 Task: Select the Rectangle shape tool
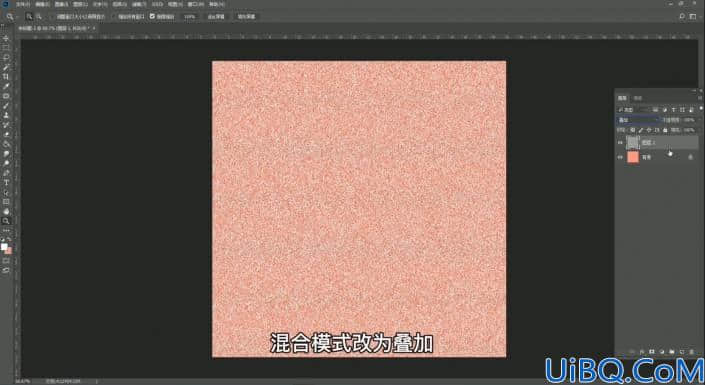click(6, 201)
